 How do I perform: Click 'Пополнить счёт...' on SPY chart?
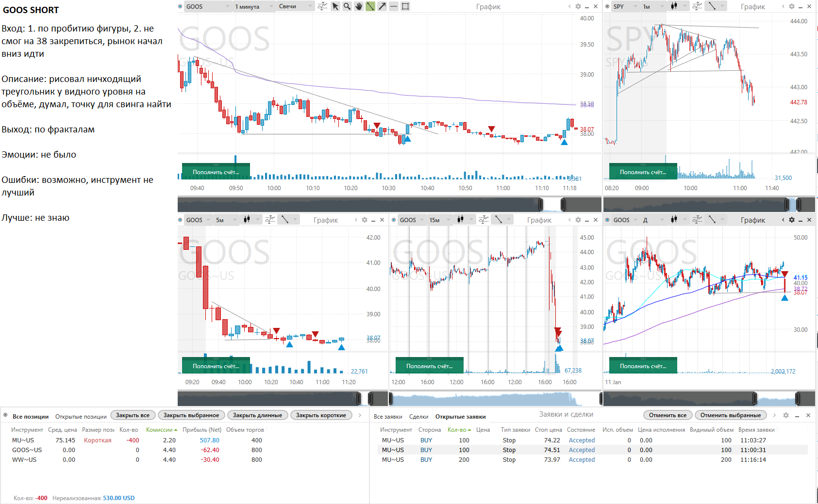point(643,172)
